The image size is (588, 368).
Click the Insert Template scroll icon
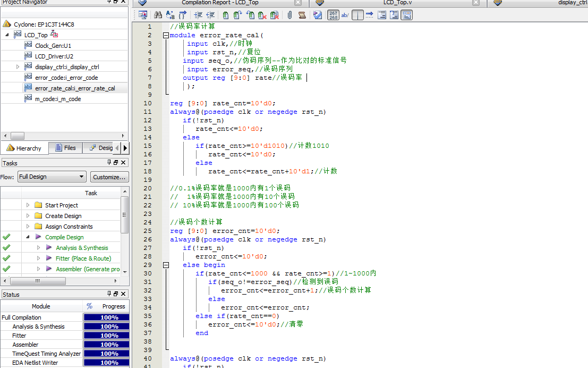[x=302, y=15]
